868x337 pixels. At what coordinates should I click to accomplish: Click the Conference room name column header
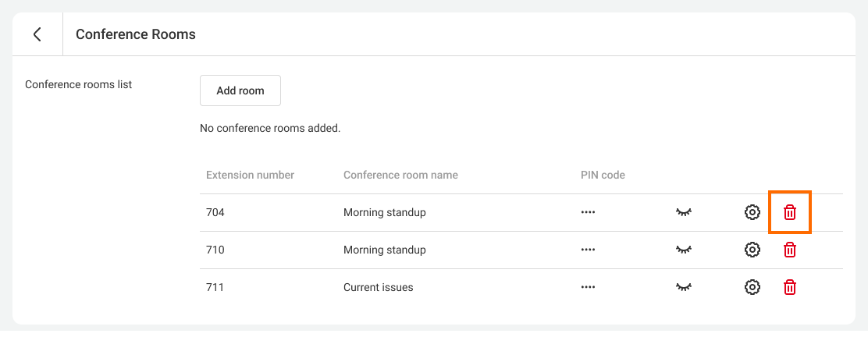click(400, 175)
